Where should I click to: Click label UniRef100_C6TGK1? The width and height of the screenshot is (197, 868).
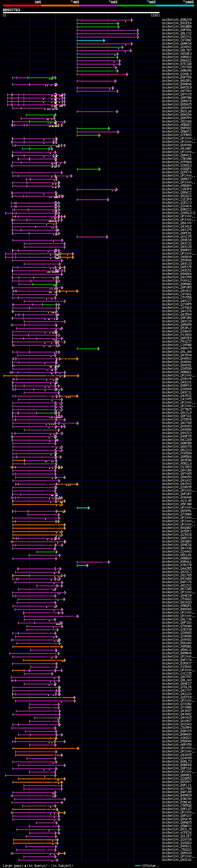point(177,294)
